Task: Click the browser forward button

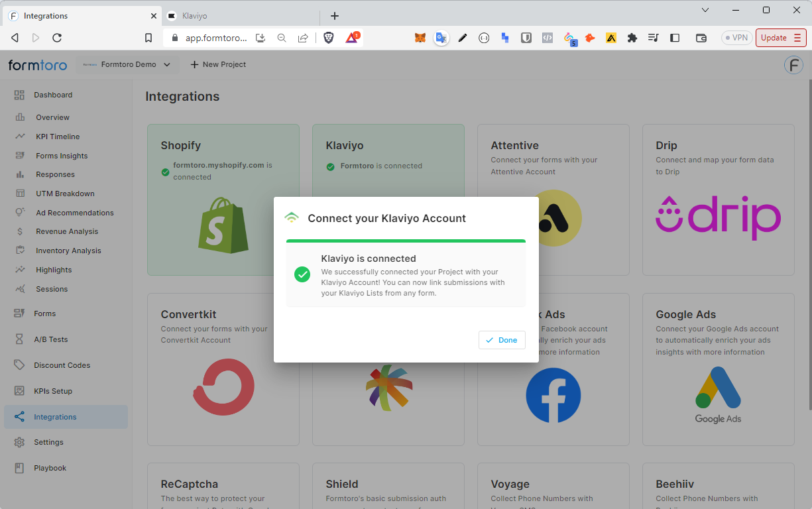Action: [x=36, y=38]
